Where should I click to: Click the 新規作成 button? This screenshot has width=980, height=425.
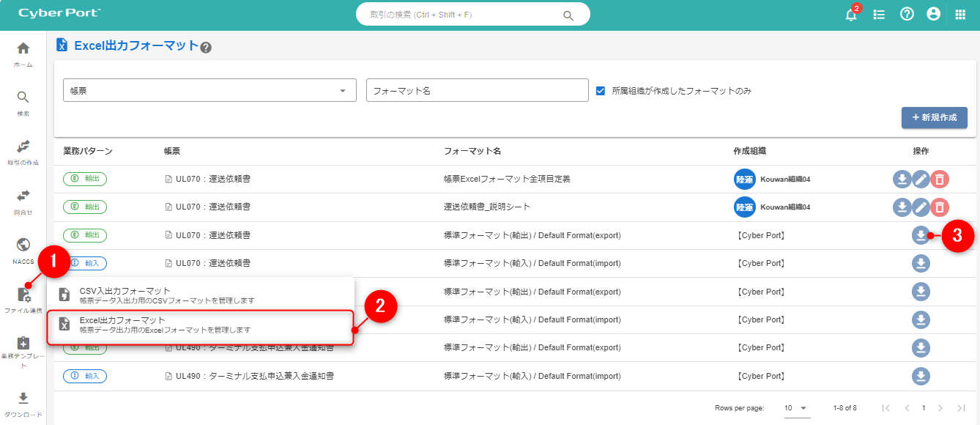tap(934, 117)
